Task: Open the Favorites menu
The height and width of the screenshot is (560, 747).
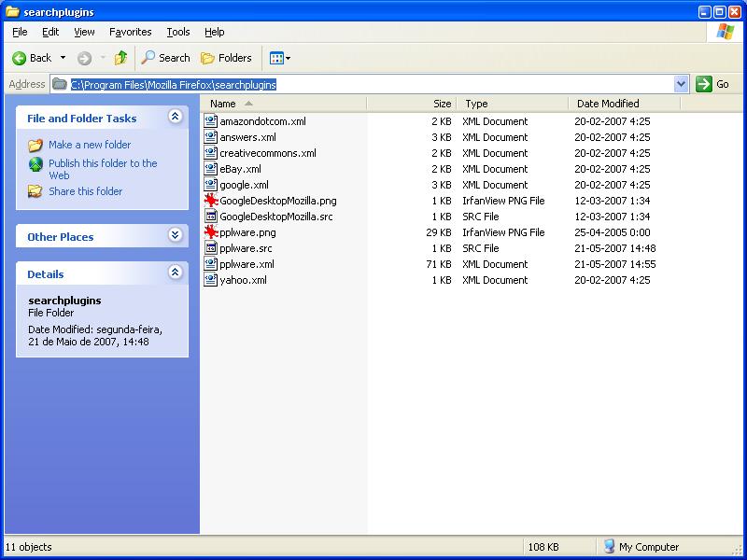Action: tap(131, 32)
